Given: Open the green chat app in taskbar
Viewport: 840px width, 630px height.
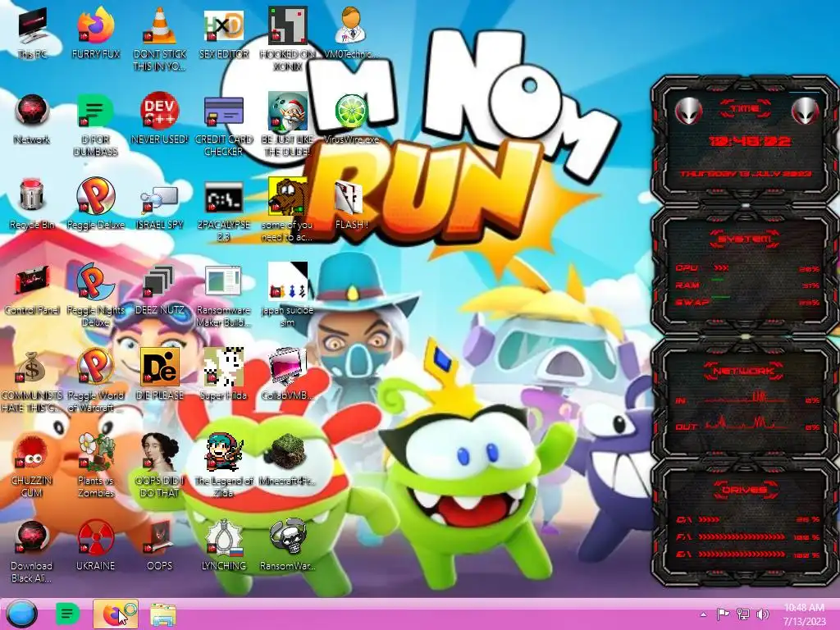Looking at the screenshot, I should (67, 614).
